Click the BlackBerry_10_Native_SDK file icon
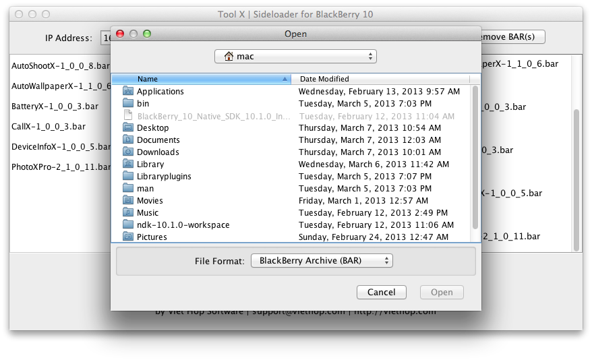The height and width of the screenshot is (364, 592). point(128,115)
